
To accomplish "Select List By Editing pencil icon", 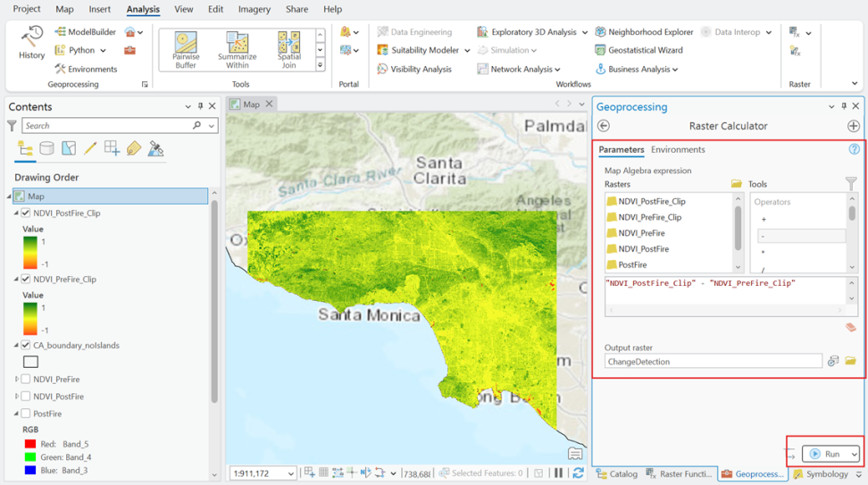I will coord(90,148).
